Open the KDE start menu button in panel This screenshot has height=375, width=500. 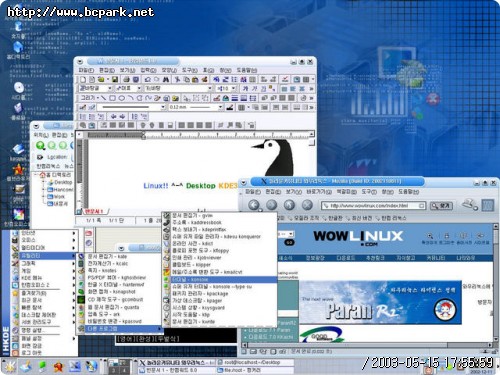[x=9, y=366]
